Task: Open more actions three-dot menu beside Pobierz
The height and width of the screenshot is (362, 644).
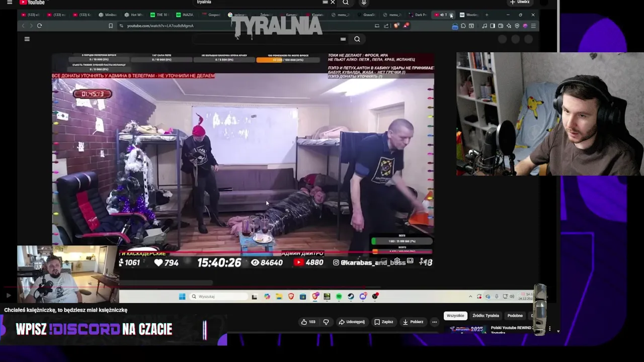Action: point(434,322)
